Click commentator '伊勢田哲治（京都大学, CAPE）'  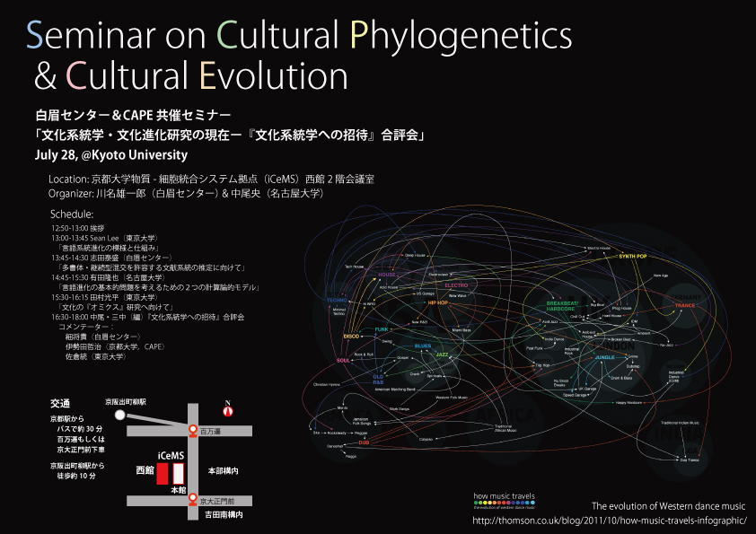tap(116, 346)
